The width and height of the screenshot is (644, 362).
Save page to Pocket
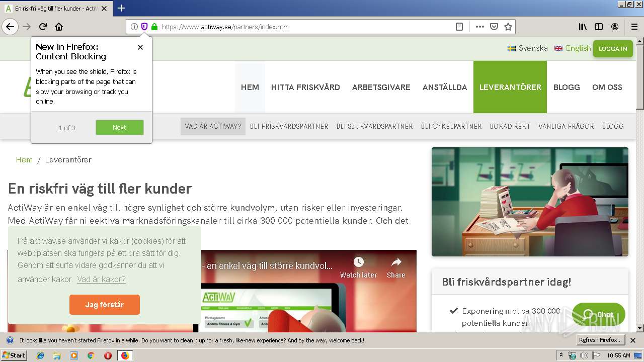pyautogui.click(x=494, y=27)
